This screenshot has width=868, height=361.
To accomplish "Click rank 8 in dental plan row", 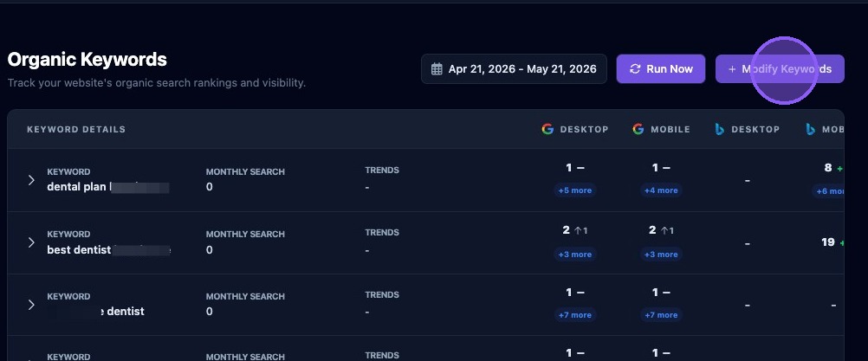I will tap(828, 167).
